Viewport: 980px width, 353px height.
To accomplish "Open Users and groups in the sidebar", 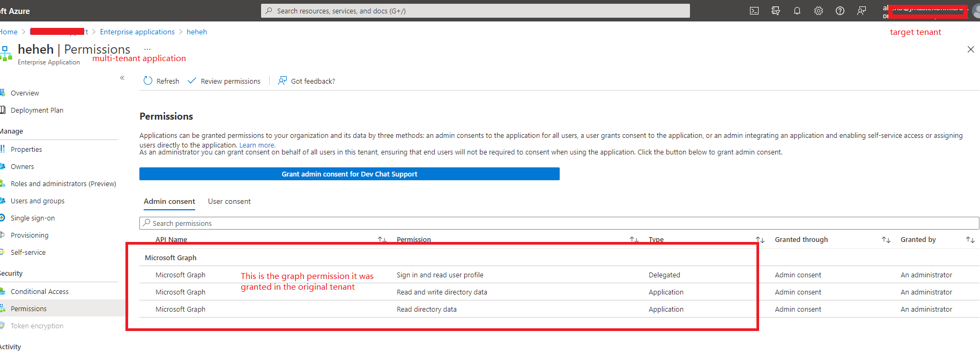I will pyautogui.click(x=38, y=201).
